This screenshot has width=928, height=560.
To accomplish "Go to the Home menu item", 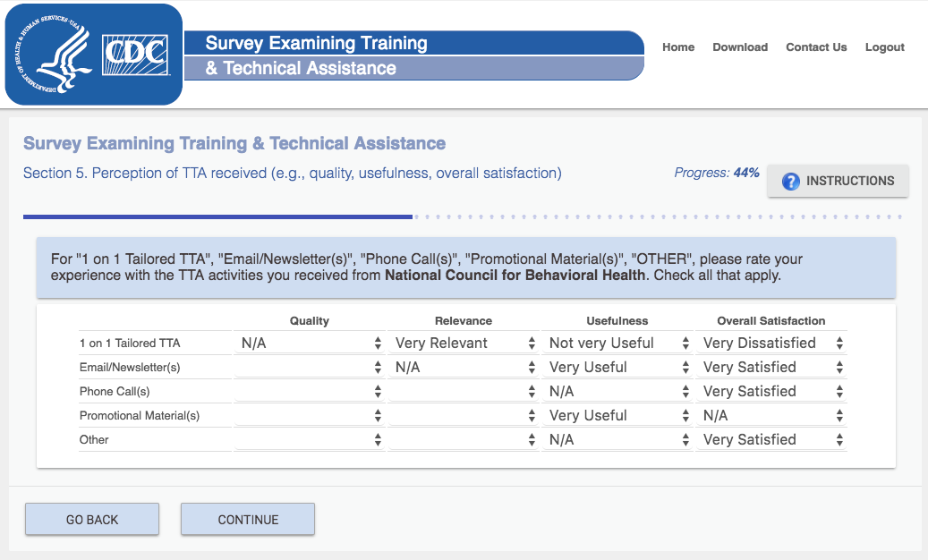I will pyautogui.click(x=678, y=47).
